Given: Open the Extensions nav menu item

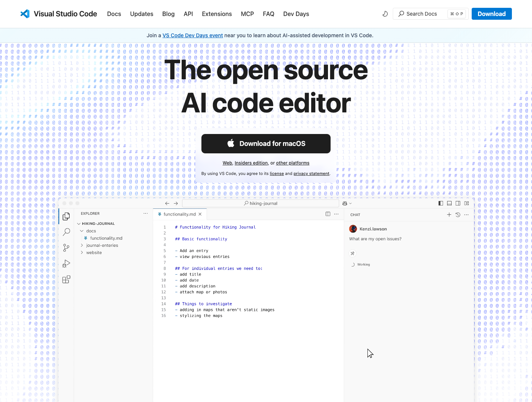Looking at the screenshot, I should 217,14.
